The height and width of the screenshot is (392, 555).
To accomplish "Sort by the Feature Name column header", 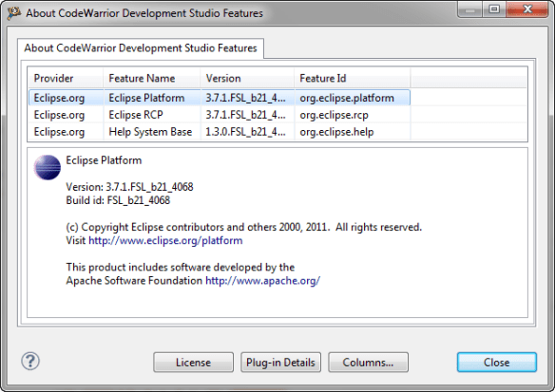I will pos(151,78).
